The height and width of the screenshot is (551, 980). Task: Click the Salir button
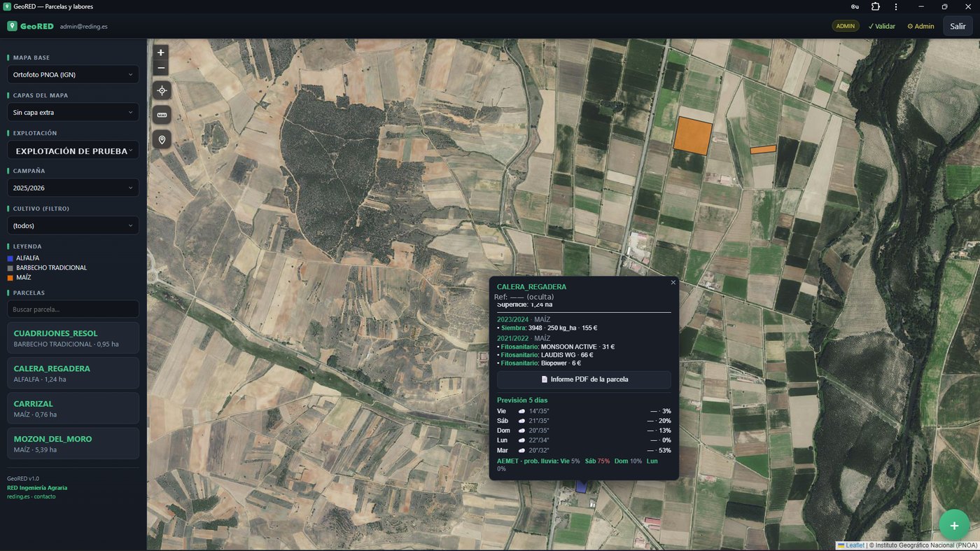coord(958,26)
